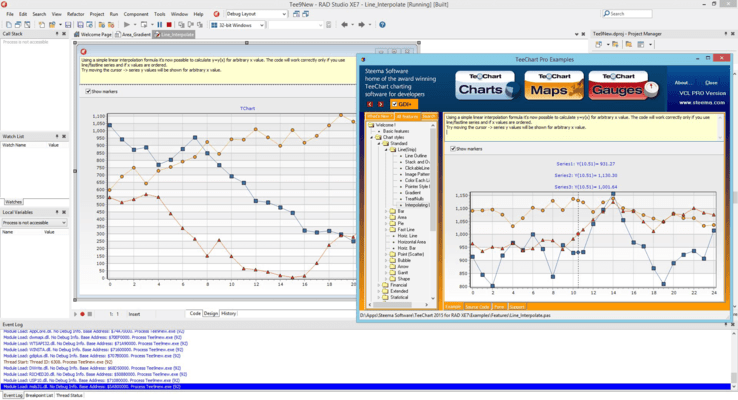This screenshot has width=738, height=400.
Task: Go to previous example with red arrow
Action: coord(370,104)
